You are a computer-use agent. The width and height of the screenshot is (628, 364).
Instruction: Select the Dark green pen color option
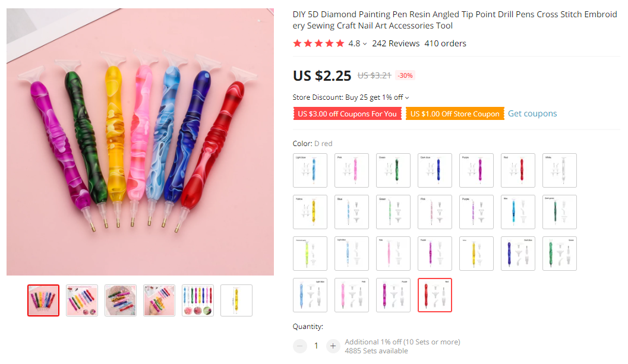pyautogui.click(x=560, y=212)
